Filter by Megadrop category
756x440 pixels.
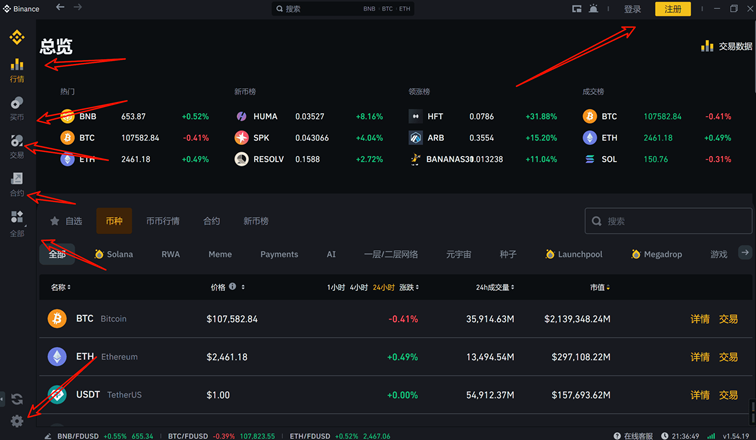click(656, 254)
